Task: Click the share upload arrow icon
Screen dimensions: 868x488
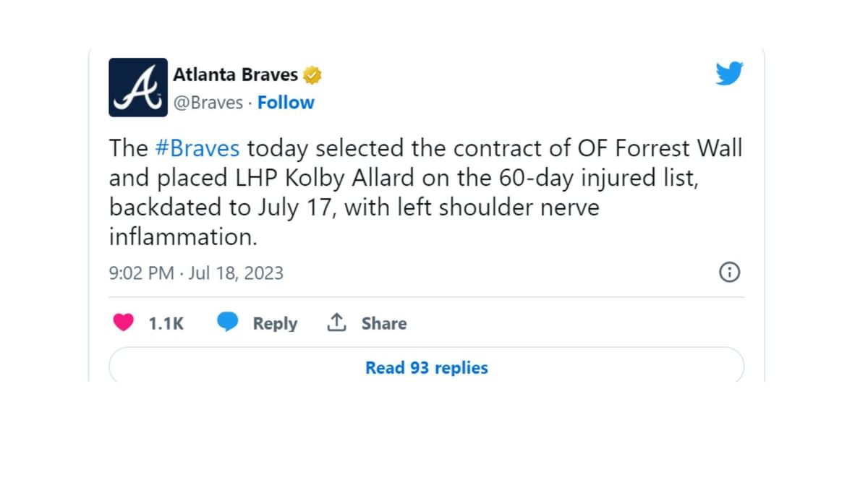Action: pos(336,322)
